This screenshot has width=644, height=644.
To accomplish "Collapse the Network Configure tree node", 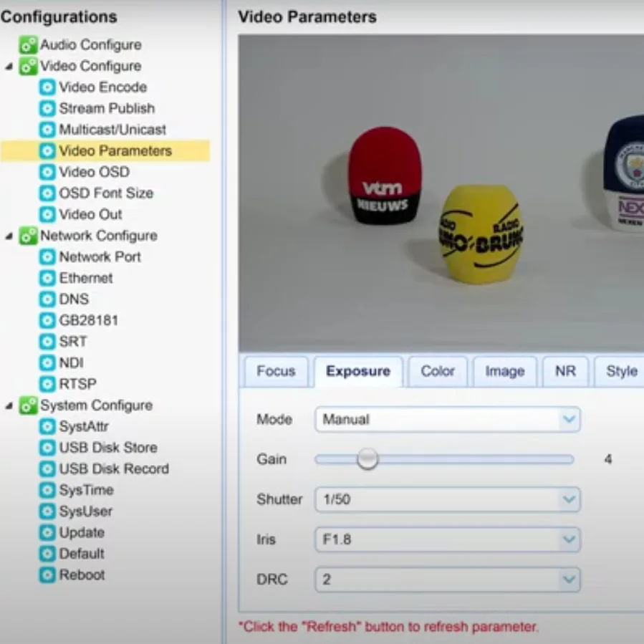I will pyautogui.click(x=9, y=236).
